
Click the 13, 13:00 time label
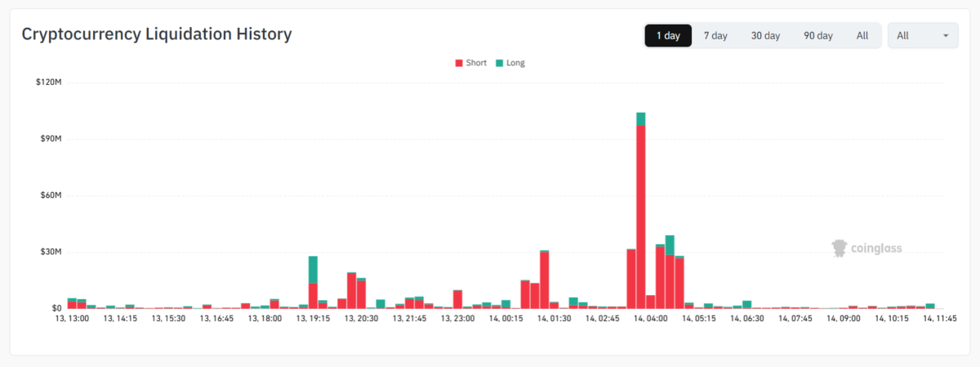[x=72, y=320]
